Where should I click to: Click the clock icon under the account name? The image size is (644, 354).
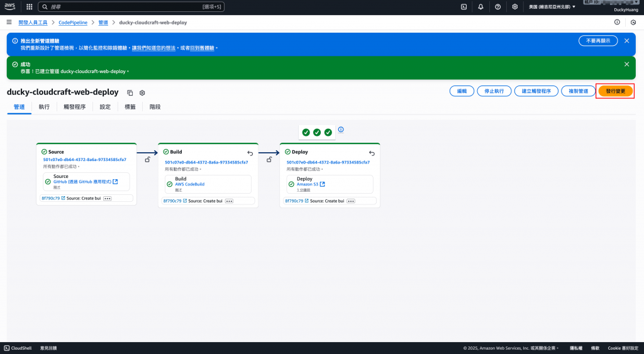point(633,23)
